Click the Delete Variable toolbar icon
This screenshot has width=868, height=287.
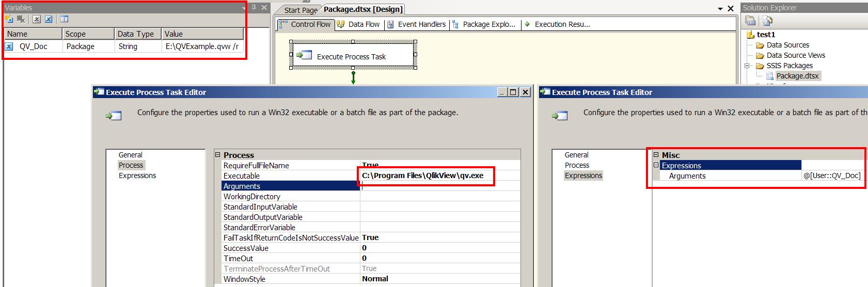(x=21, y=19)
